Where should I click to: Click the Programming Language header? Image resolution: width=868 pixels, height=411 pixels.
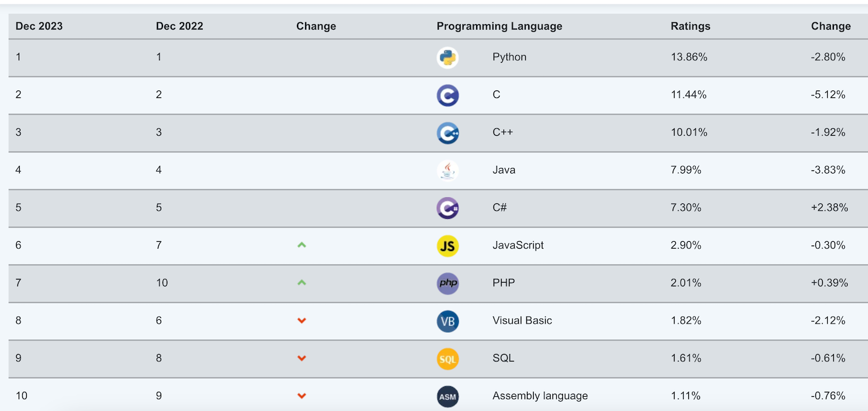point(498,26)
